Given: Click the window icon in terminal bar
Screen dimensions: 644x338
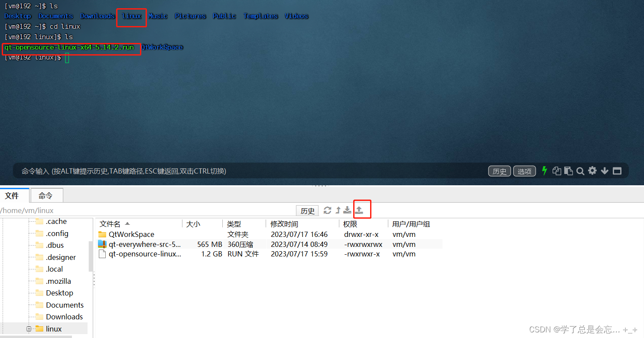Looking at the screenshot, I should [617, 171].
